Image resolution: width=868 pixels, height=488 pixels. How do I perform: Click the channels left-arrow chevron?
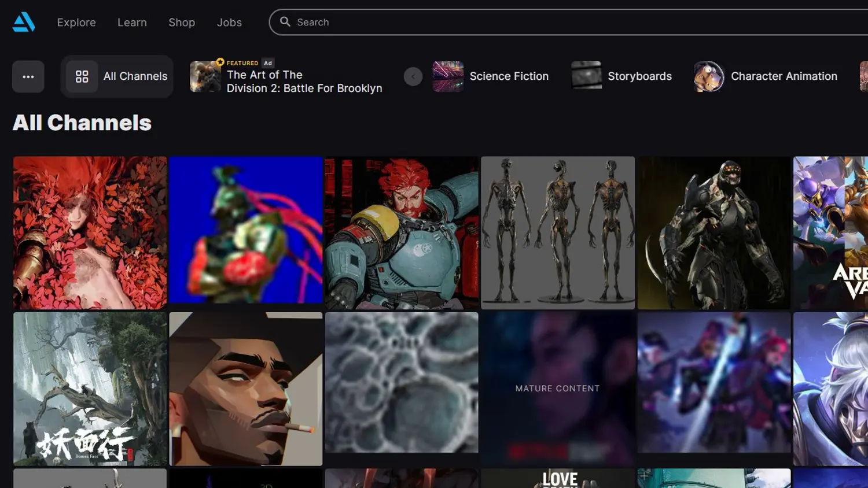pos(413,76)
